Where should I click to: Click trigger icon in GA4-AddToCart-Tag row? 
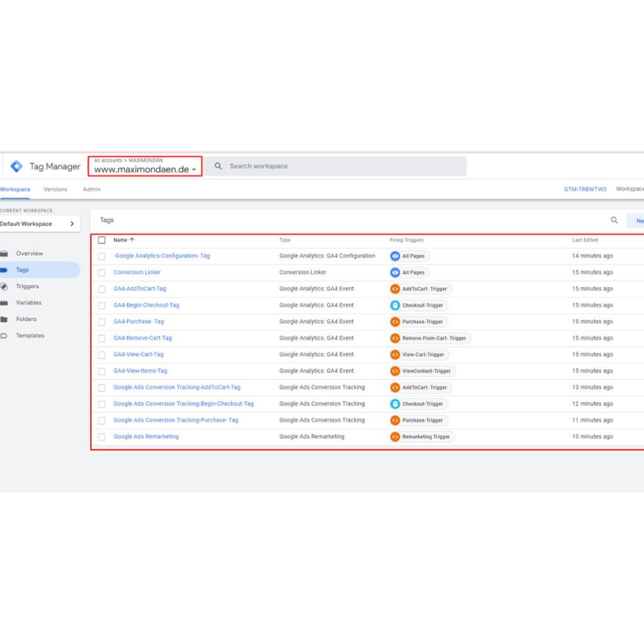click(x=395, y=289)
